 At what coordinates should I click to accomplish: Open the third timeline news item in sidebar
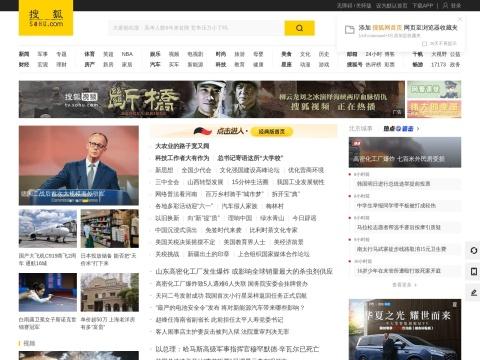coord(399,227)
